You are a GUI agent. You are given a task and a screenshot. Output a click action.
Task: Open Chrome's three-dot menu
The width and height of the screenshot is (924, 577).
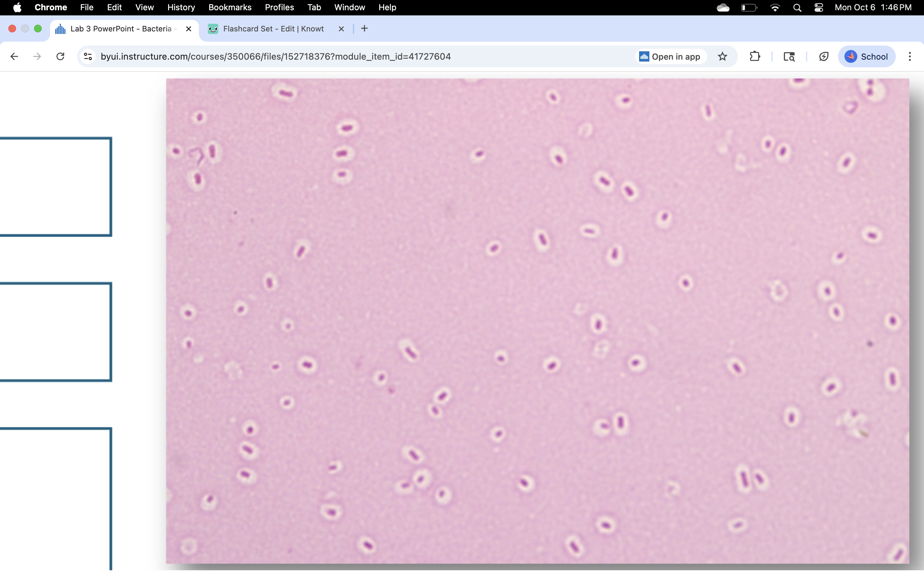click(x=910, y=56)
